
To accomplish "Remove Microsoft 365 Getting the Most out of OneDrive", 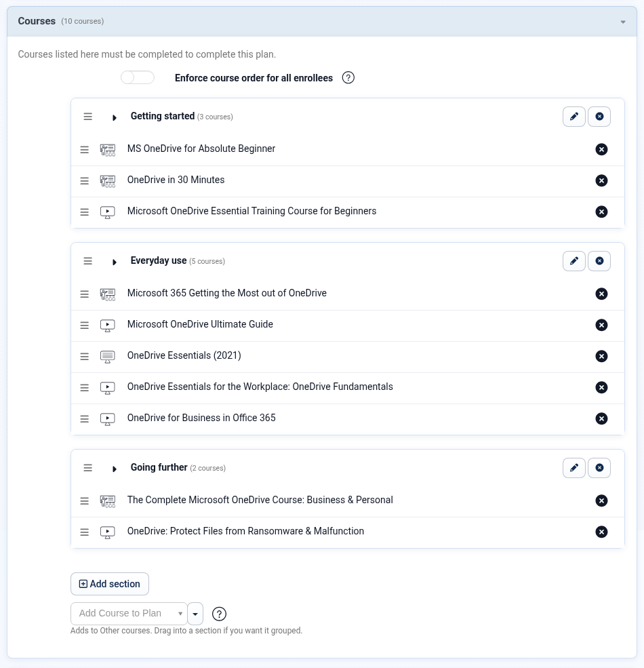I will [601, 294].
